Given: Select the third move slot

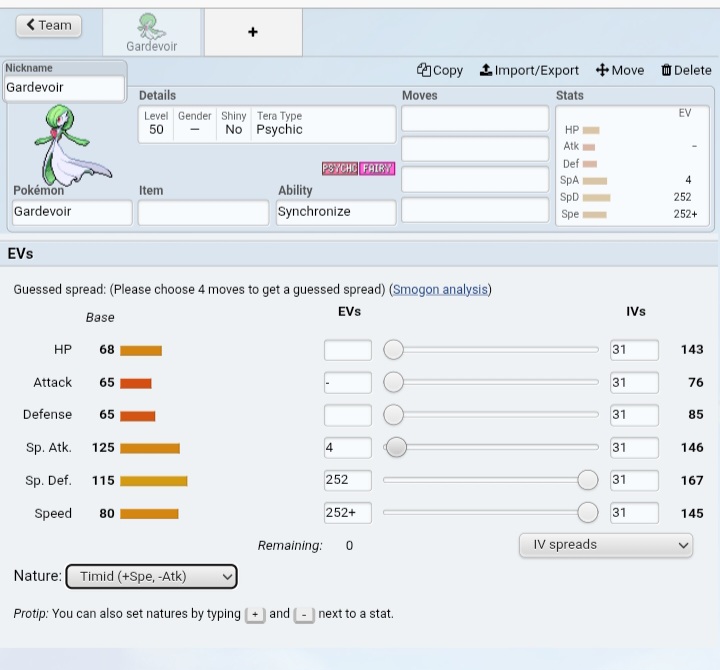Looking at the screenshot, I should pyautogui.click(x=475, y=179).
